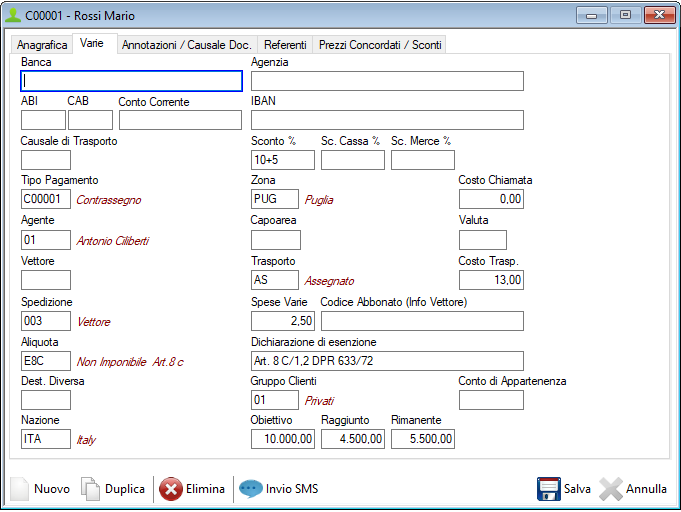Viewport: 681px width, 512px height.
Task: Focus the Dichiarazione di esenzione field
Action: coord(387,360)
